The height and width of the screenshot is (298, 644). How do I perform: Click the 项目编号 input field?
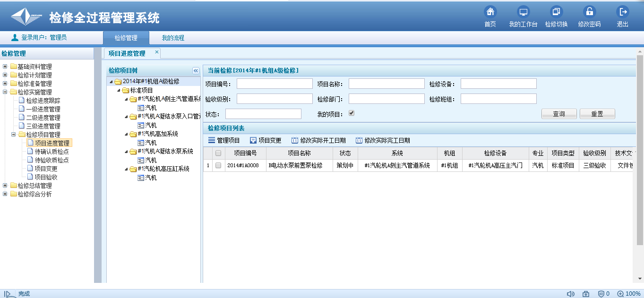tap(275, 84)
